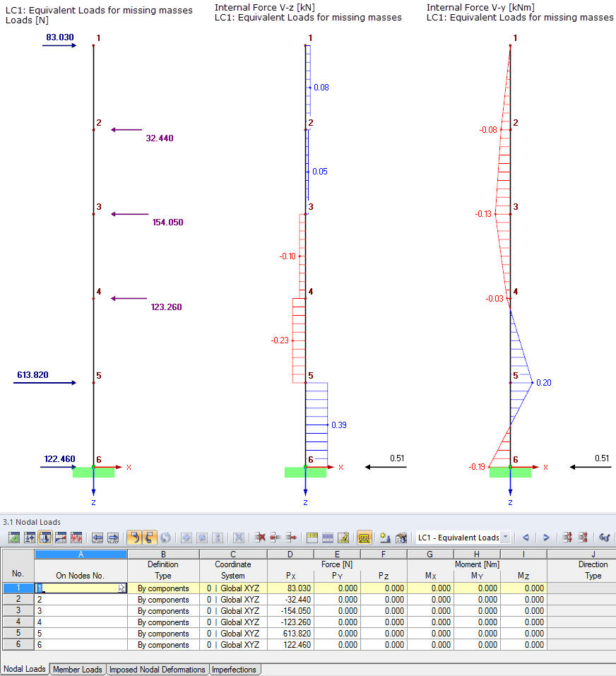Click 'Global XYZ' coordinate cell in row 2
This screenshot has width=616, height=676.
point(233,599)
